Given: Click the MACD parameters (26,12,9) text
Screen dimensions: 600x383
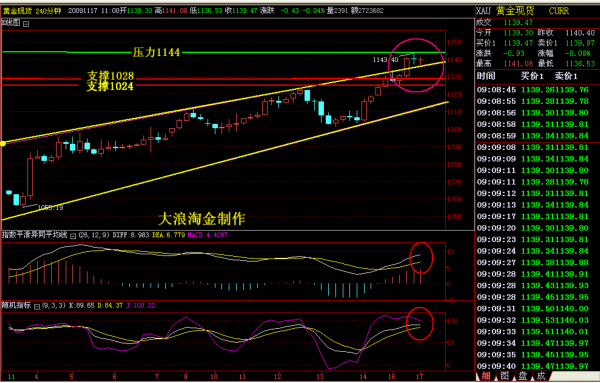Looking at the screenshot, I should (x=94, y=235).
